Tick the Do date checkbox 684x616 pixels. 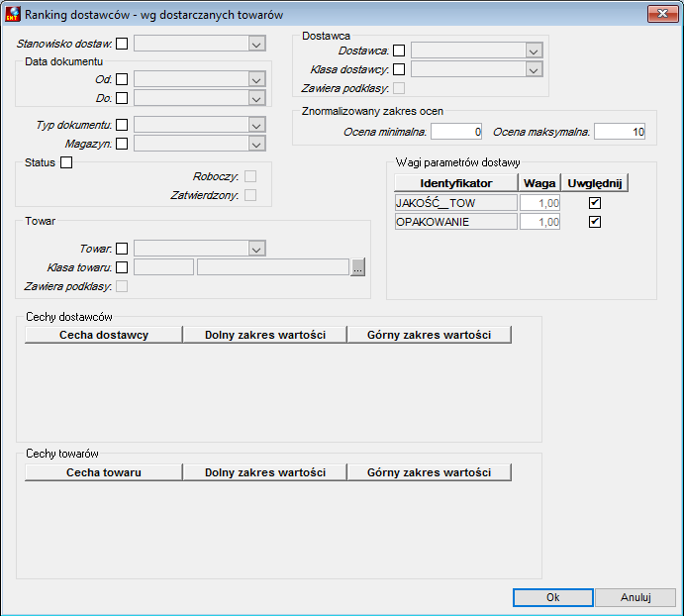[x=122, y=98]
